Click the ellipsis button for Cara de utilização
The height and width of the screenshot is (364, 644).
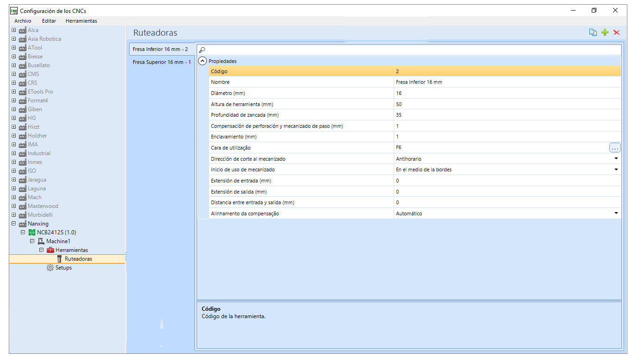click(614, 148)
